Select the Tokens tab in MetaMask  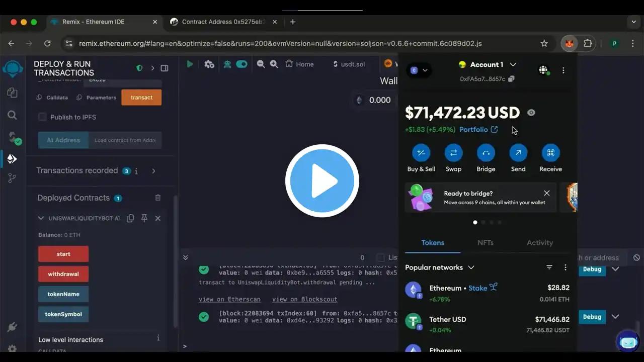433,242
